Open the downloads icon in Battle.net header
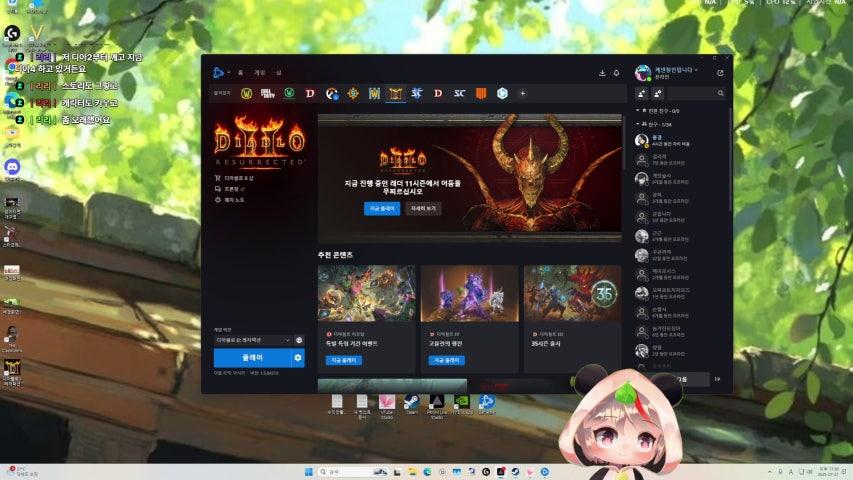The width and height of the screenshot is (853, 480). 602,73
